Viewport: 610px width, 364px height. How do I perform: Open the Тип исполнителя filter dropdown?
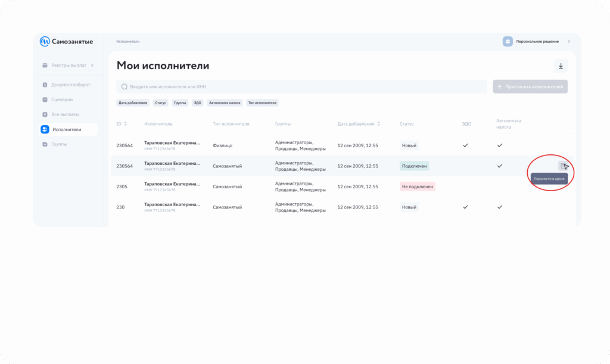click(x=262, y=102)
